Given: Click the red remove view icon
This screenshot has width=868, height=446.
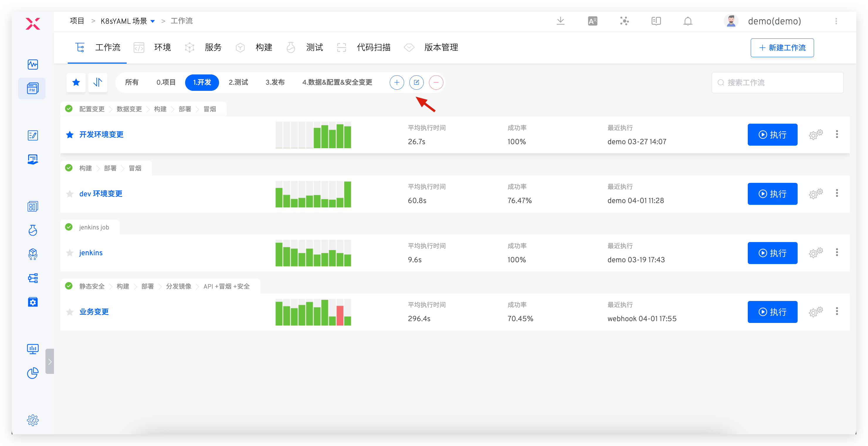Looking at the screenshot, I should coord(436,82).
